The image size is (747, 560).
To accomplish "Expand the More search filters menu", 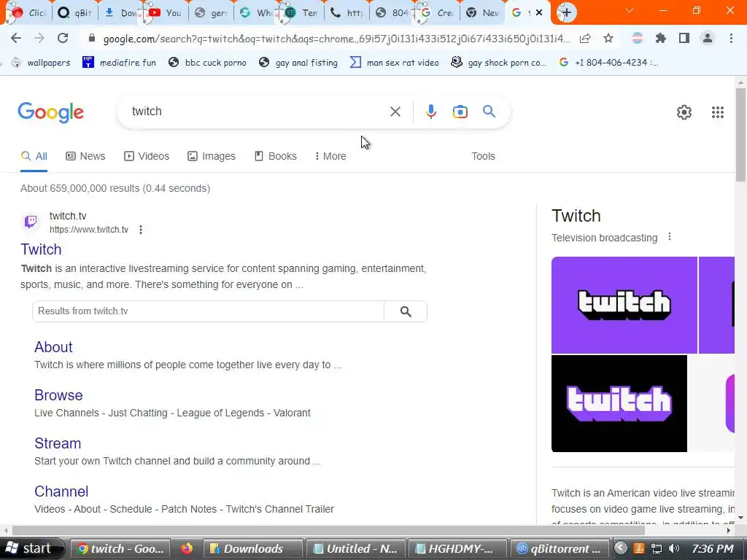I will tap(330, 156).
